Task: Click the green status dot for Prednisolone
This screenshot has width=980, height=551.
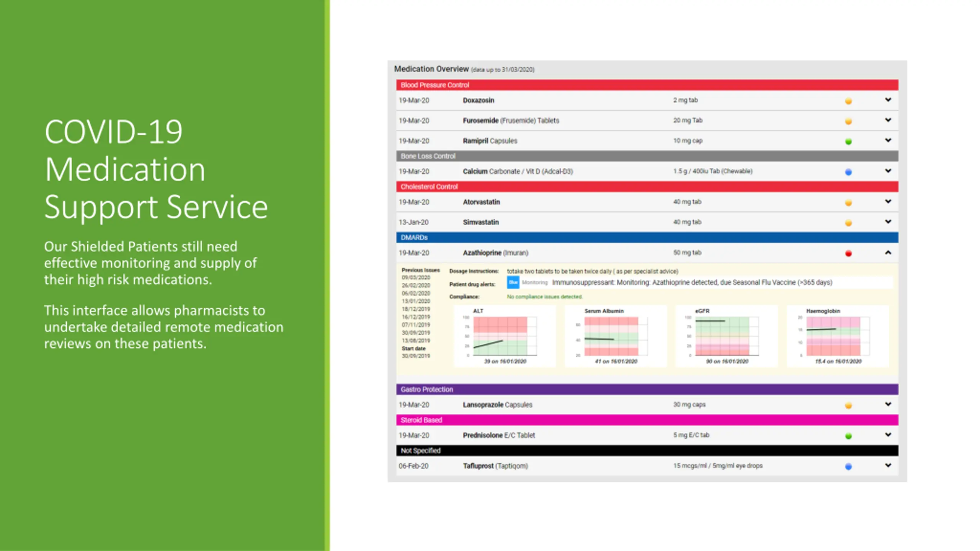Action: pyautogui.click(x=848, y=436)
